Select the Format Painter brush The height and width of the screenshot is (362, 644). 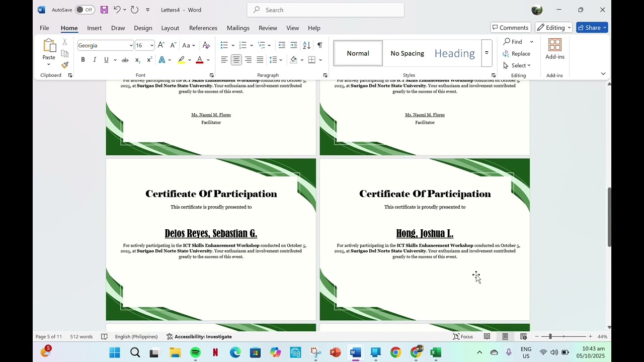pyautogui.click(x=65, y=65)
